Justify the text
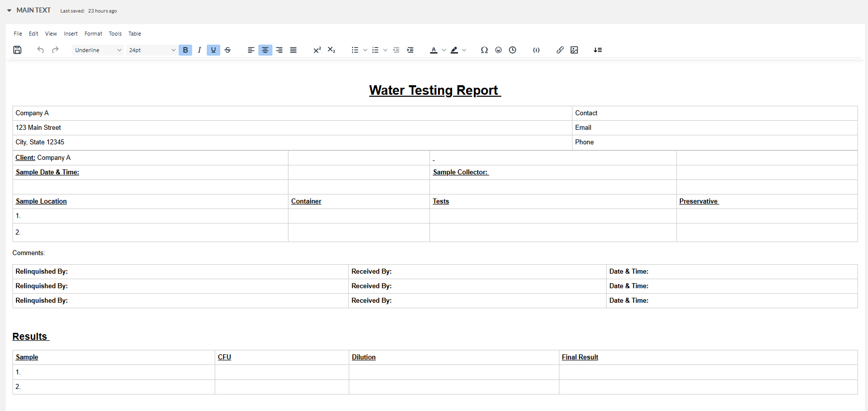This screenshot has width=868, height=411. [293, 50]
